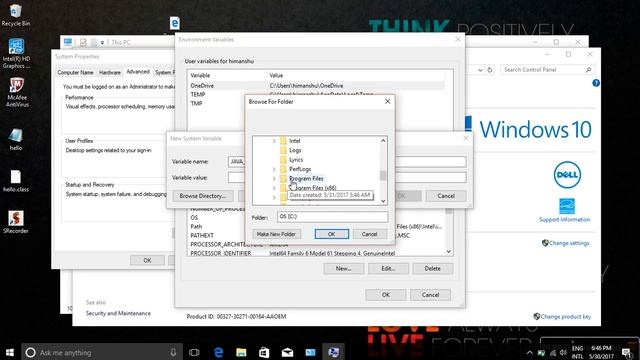Open the Store taskbar icon
The image size is (640, 360).
pos(264,352)
